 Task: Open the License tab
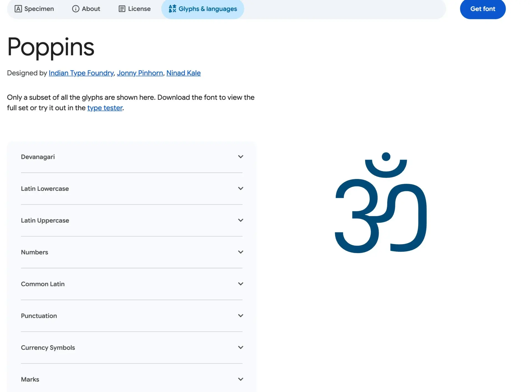coord(135,9)
